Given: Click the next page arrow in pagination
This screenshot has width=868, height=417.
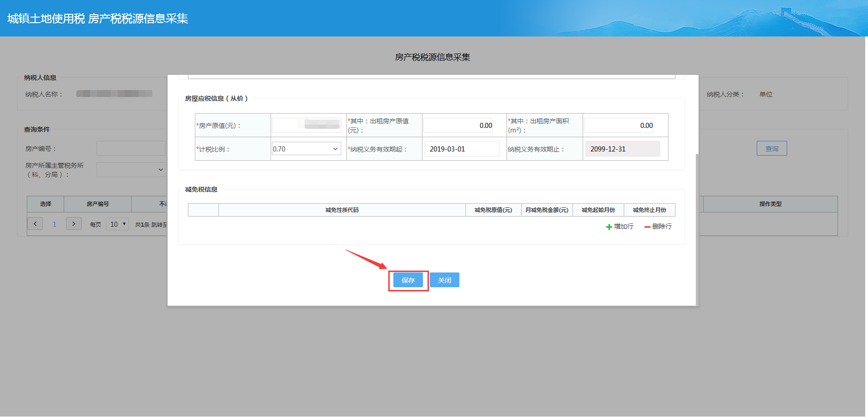Looking at the screenshot, I should point(73,224).
